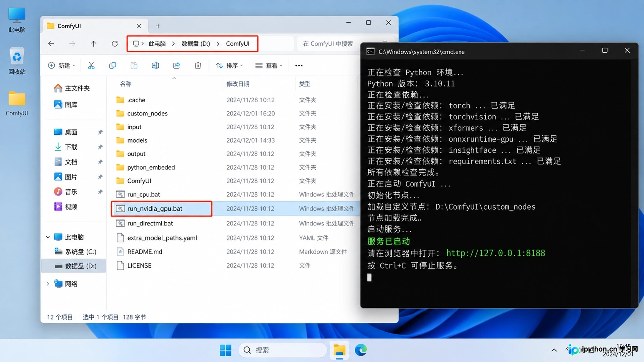Sort by the 类型 column header
The image size is (644, 362).
pos(305,84)
